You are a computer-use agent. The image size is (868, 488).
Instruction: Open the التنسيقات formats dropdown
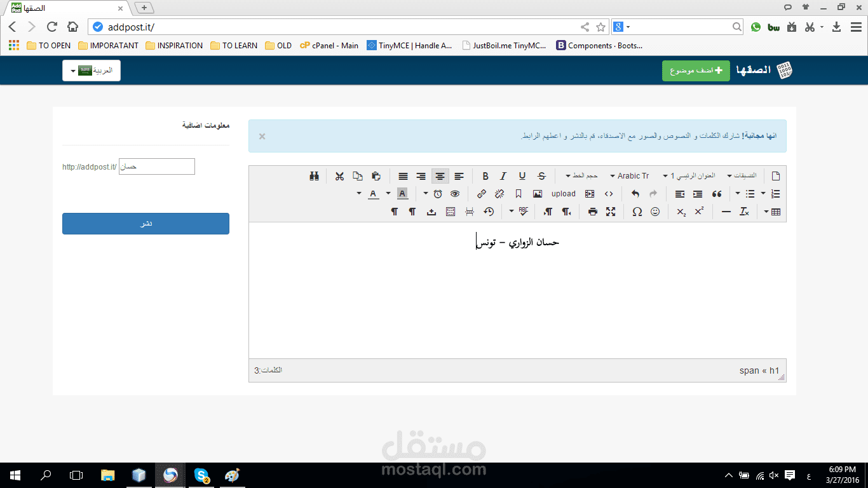tap(742, 176)
